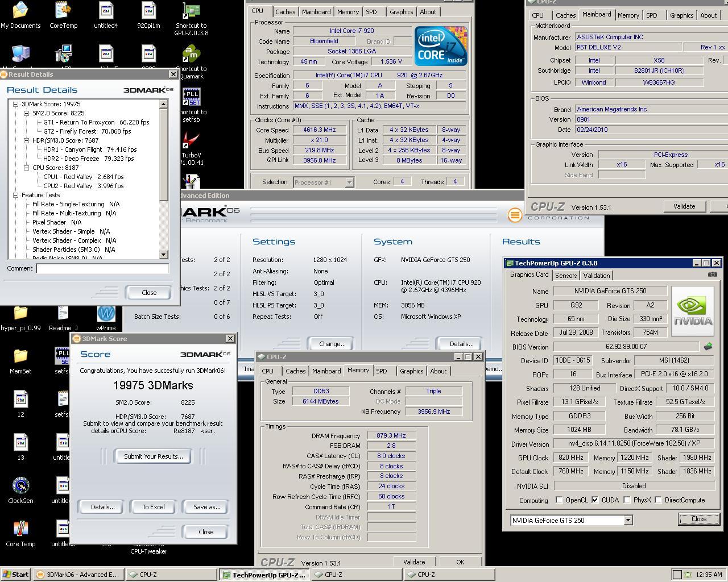Enable the DirectCompute checkbox in GPU-Z
This screenshot has width=728, height=582.
(658, 500)
